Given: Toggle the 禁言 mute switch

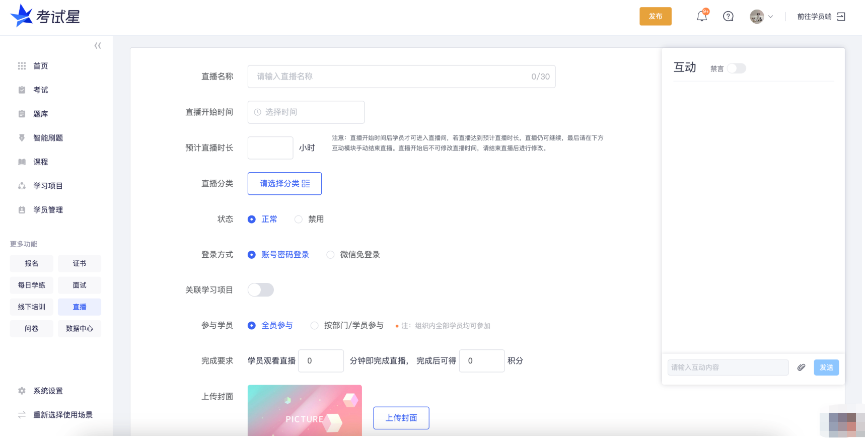Looking at the screenshot, I should (736, 68).
